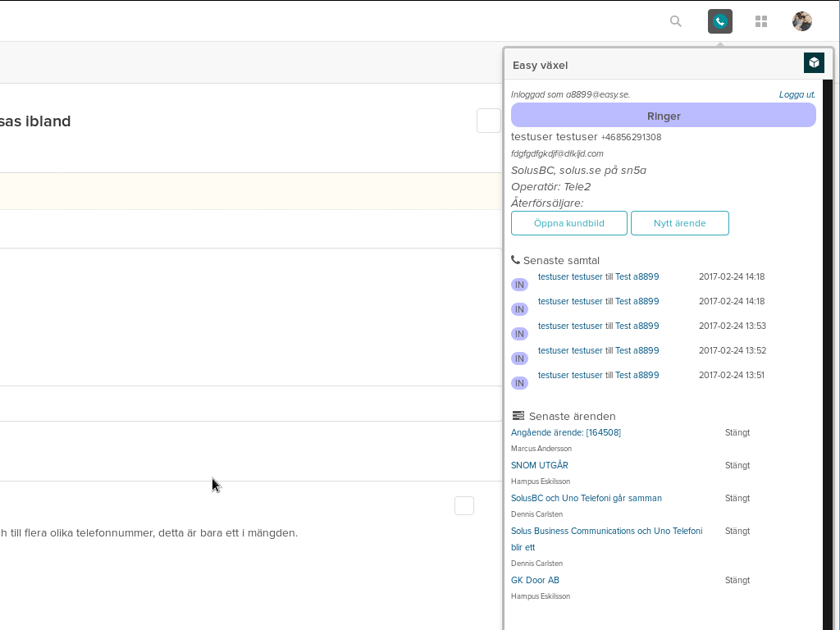This screenshot has width=840, height=630.
Task: Click the Öppna kundbild button
Action: coord(568,223)
